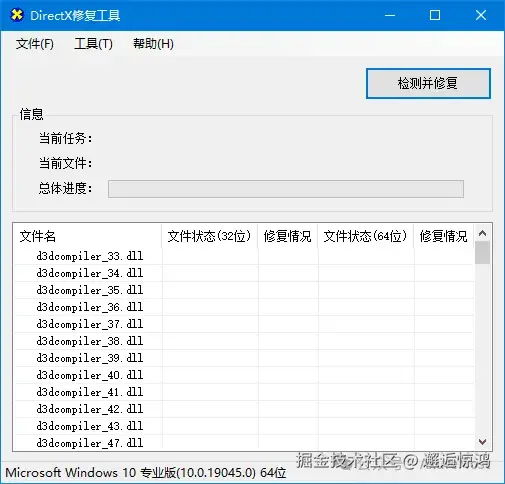Screen dimensions: 505x484
Task: Select the d3dcompiler_42.dll row
Action: click(244, 409)
